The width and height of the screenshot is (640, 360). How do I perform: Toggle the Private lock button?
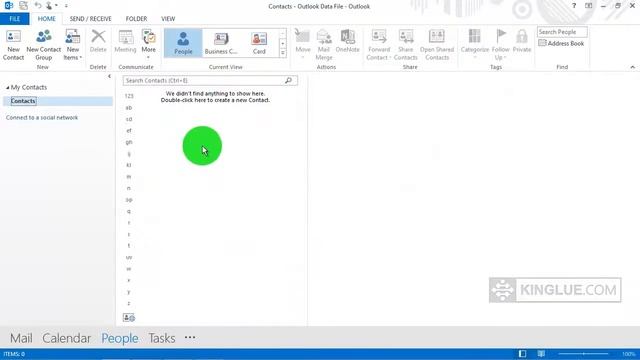522,41
